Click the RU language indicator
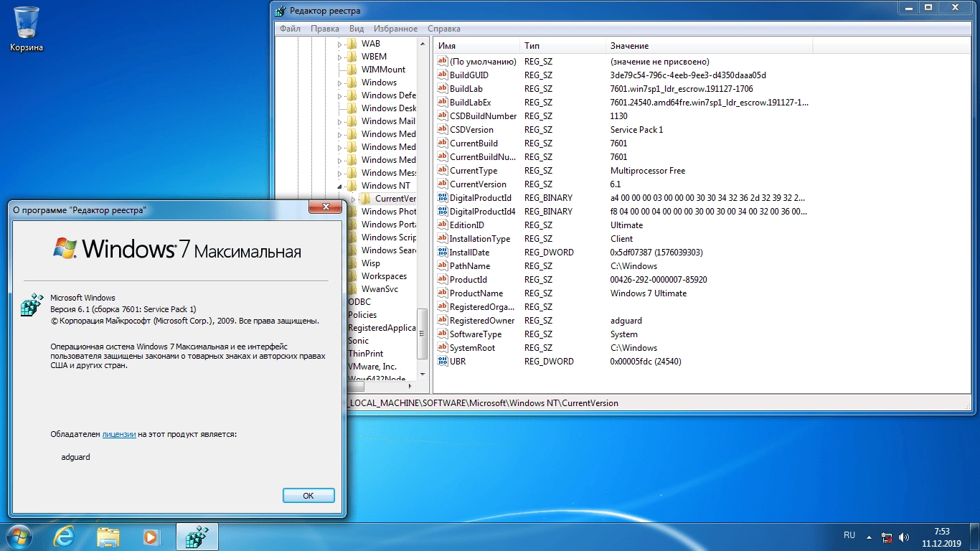The width and height of the screenshot is (980, 551). [849, 535]
